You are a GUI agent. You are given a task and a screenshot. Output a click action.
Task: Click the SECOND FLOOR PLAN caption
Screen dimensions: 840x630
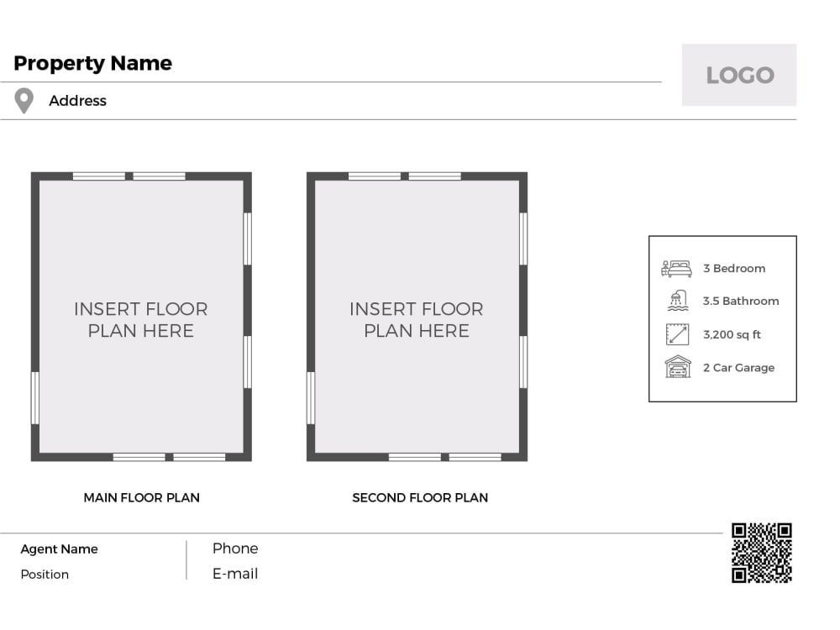coord(420,497)
